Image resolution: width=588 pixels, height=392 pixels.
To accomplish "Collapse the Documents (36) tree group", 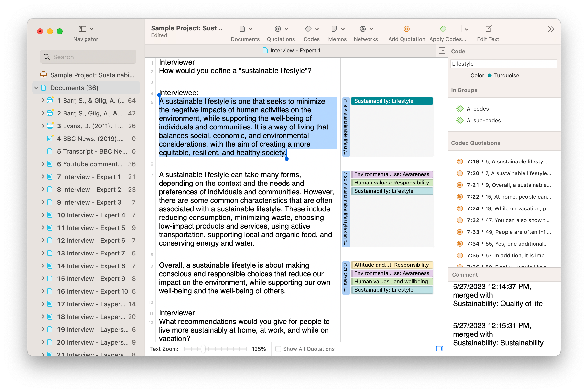I will (x=36, y=88).
